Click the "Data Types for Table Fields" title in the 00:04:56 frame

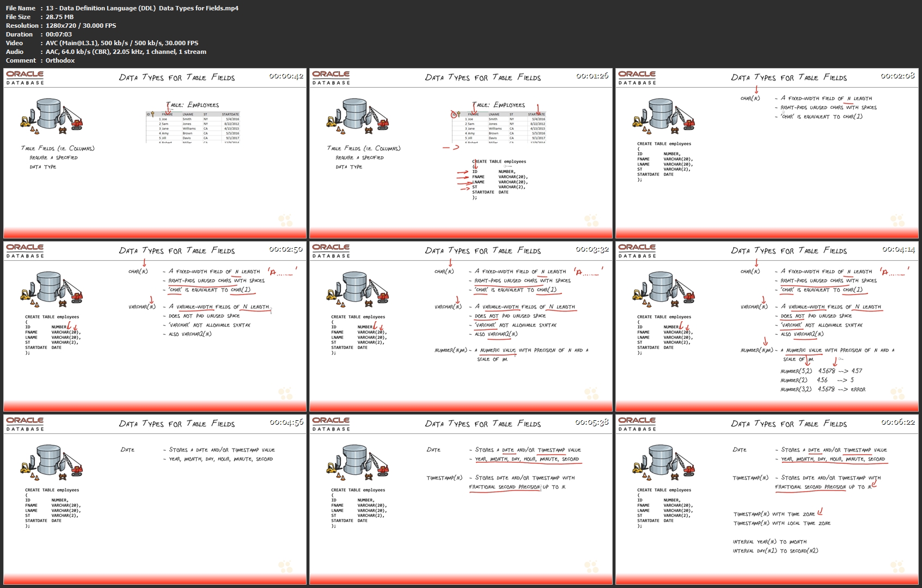pyautogui.click(x=177, y=424)
